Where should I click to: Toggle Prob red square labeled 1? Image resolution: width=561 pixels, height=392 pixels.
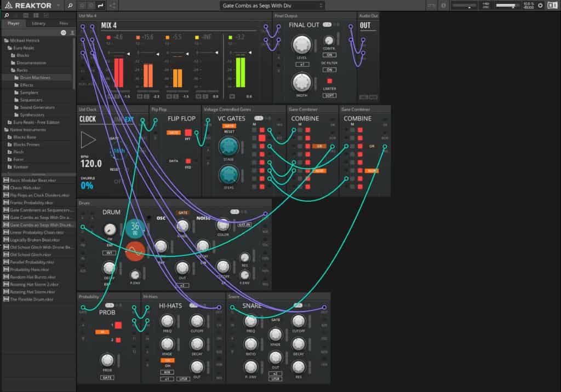coord(118,325)
